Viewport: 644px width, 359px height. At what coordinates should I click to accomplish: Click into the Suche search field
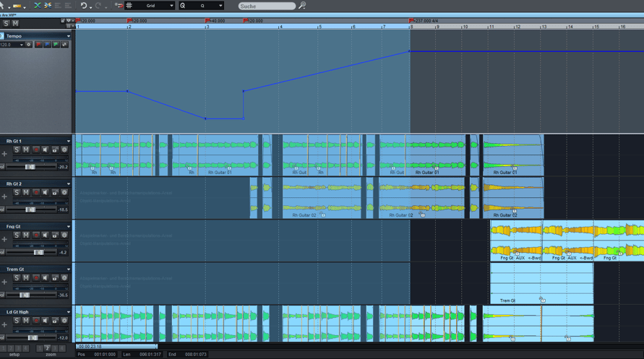coord(267,7)
